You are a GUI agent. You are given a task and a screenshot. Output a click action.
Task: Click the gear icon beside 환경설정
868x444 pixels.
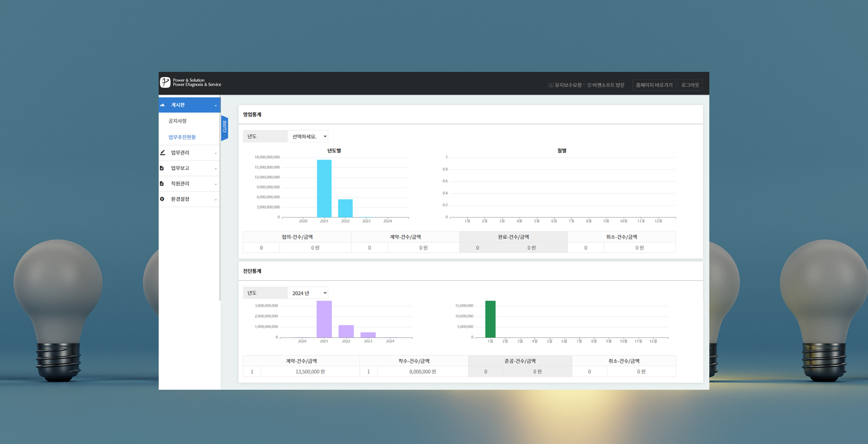[x=162, y=199]
